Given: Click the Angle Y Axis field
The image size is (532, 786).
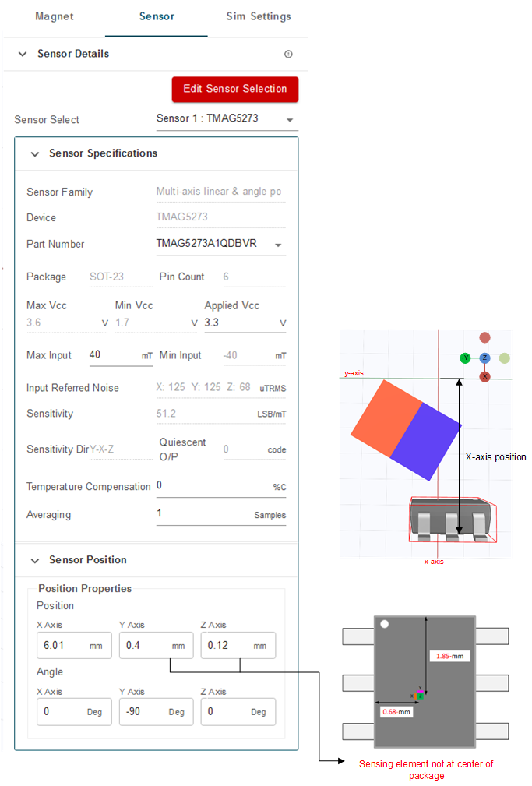Looking at the screenshot, I should [144, 712].
